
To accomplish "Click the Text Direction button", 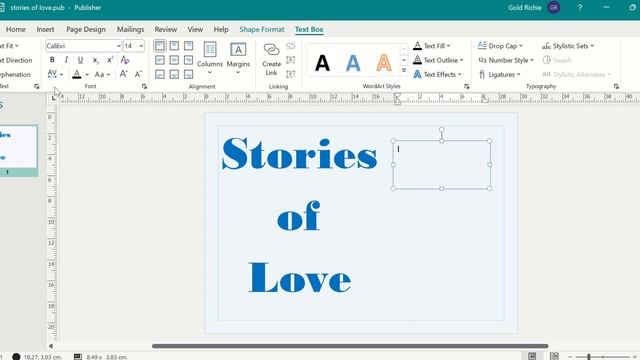I will pyautogui.click(x=16, y=60).
